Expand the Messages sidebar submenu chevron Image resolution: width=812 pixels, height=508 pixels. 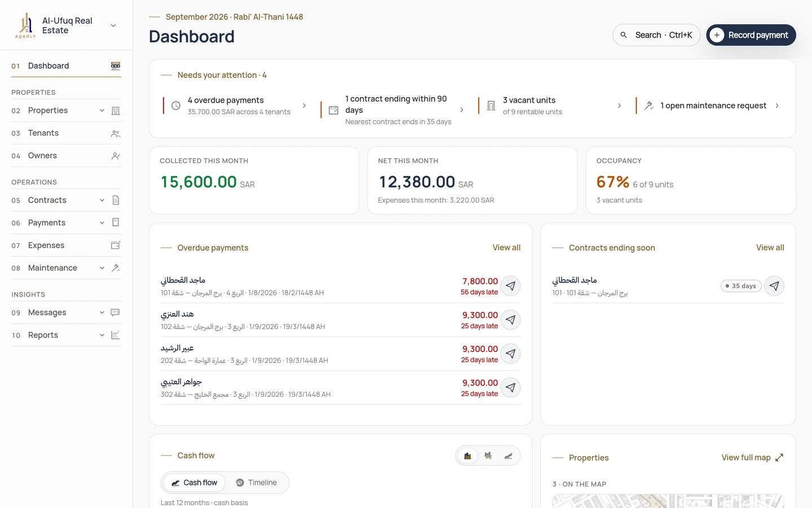click(102, 313)
